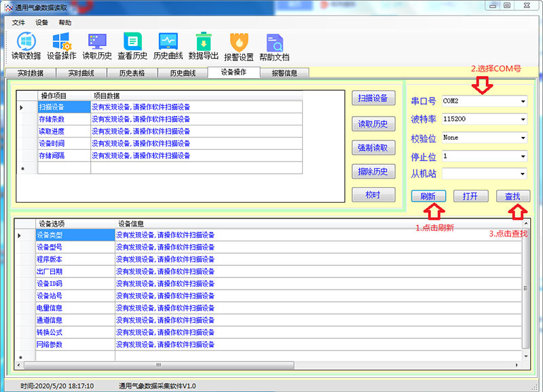Select the 设备类型 row in device table

[x=75, y=235]
